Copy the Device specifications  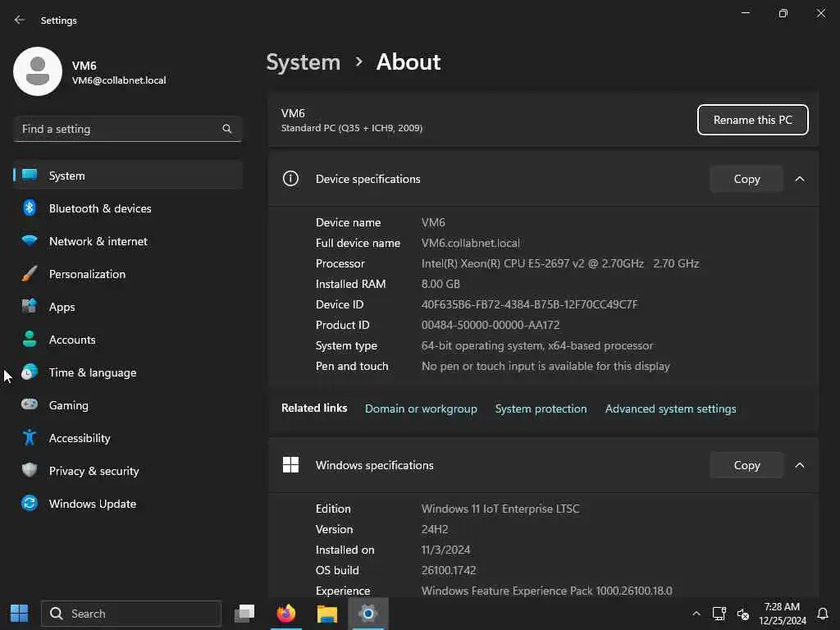(746, 179)
